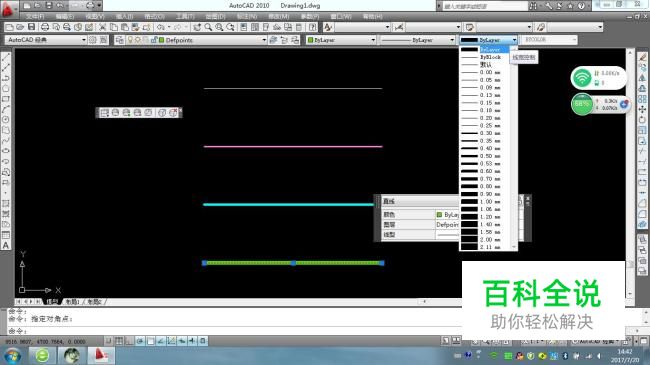The width and height of the screenshot is (650, 365).
Task: Click the green ByLayer color swatch
Action: coord(310,40)
